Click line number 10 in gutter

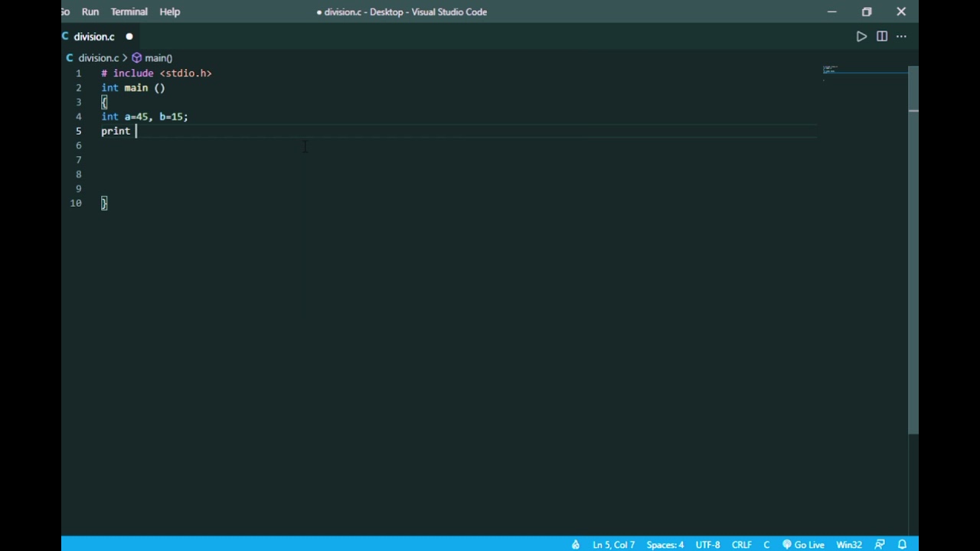point(76,204)
